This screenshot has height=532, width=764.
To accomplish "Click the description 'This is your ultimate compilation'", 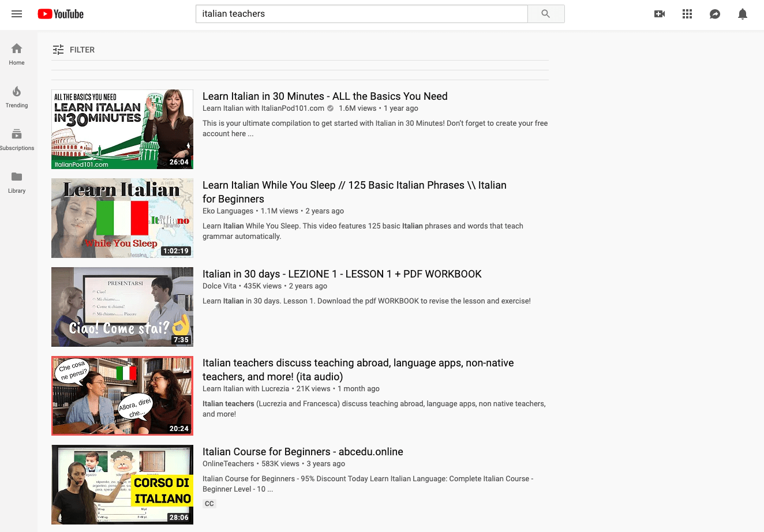I will point(375,129).
